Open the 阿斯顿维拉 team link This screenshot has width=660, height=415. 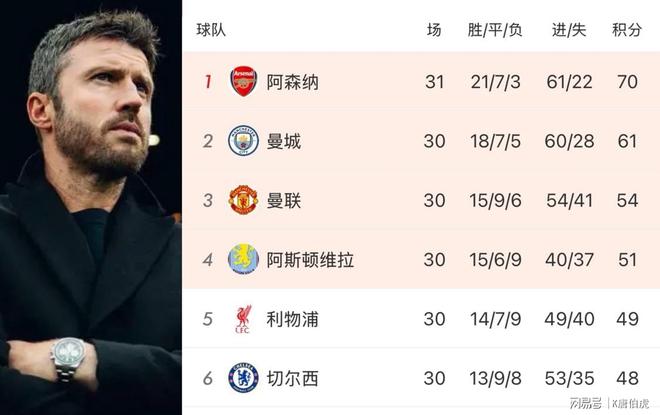(x=310, y=260)
